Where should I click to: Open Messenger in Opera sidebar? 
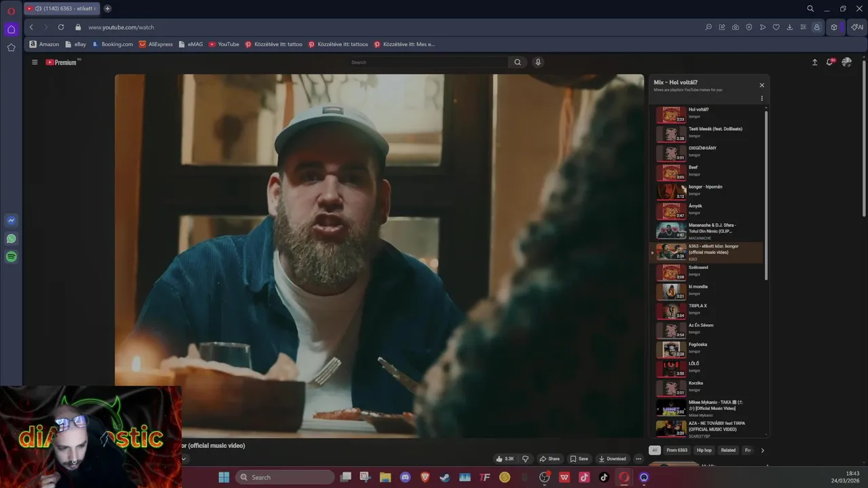pyautogui.click(x=11, y=220)
